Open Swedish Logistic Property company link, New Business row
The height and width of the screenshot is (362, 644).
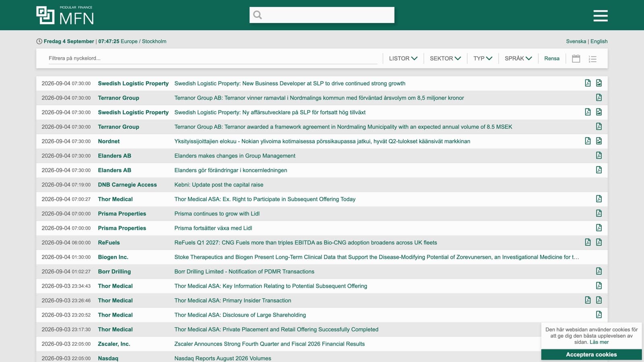pos(133,83)
